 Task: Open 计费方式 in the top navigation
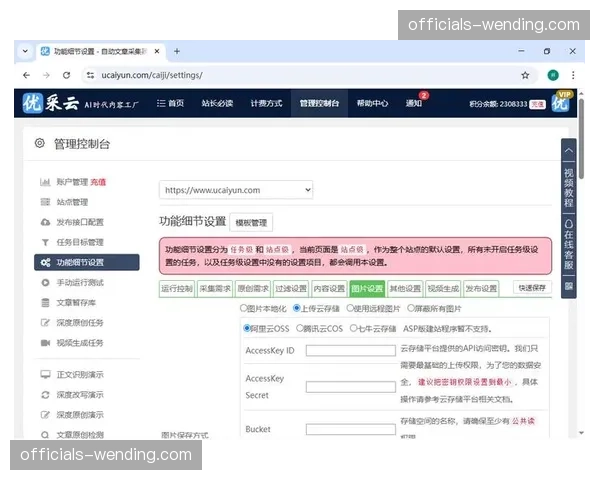[x=266, y=103]
